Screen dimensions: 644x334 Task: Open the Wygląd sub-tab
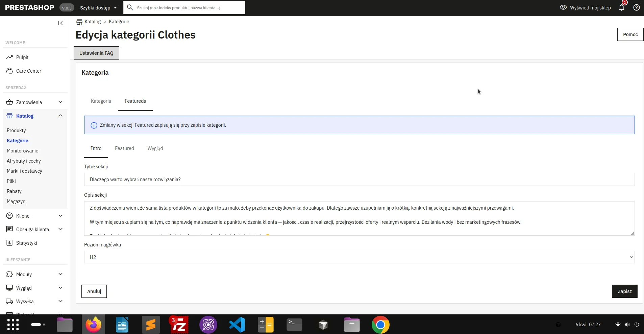(x=155, y=148)
